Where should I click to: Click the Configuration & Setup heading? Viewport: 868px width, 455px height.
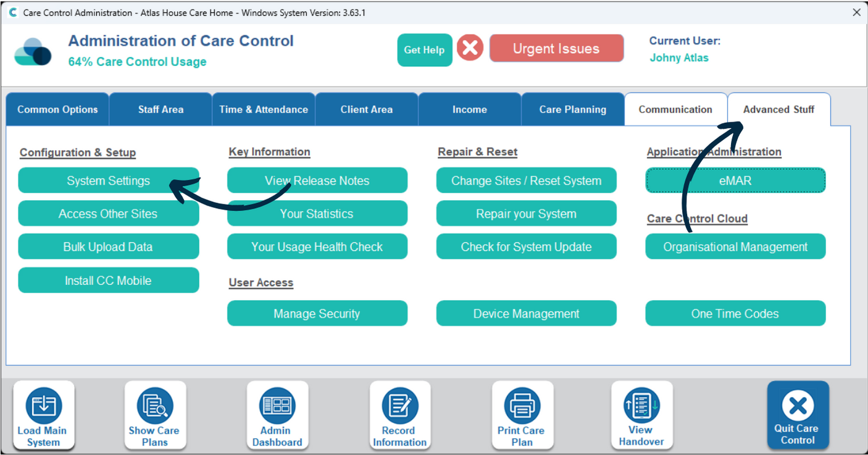click(78, 152)
